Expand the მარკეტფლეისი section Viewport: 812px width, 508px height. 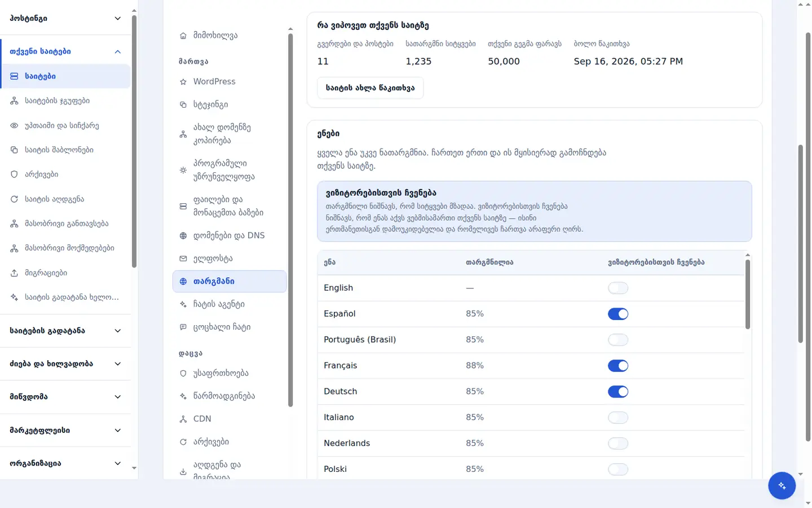point(65,430)
